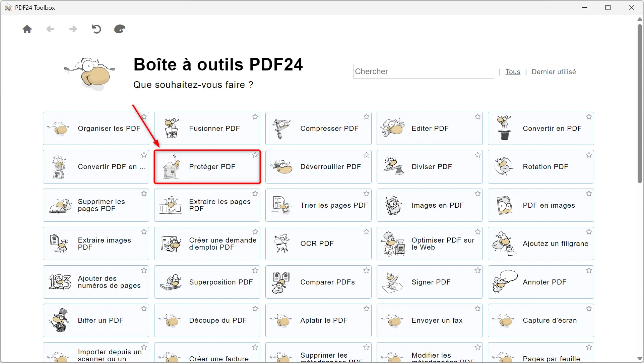Open the Créer une facture tool
The image size is (644, 363).
click(207, 353)
